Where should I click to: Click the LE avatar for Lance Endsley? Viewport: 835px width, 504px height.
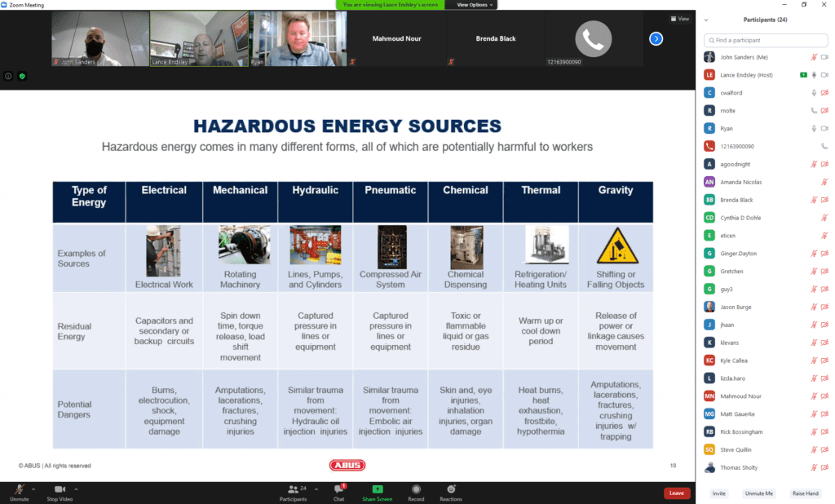point(709,75)
